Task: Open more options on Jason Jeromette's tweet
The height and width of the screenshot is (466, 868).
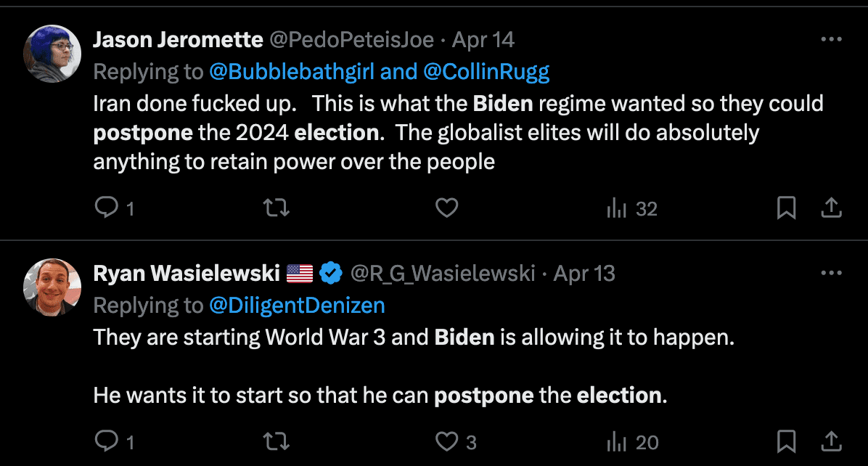Action: point(831,39)
